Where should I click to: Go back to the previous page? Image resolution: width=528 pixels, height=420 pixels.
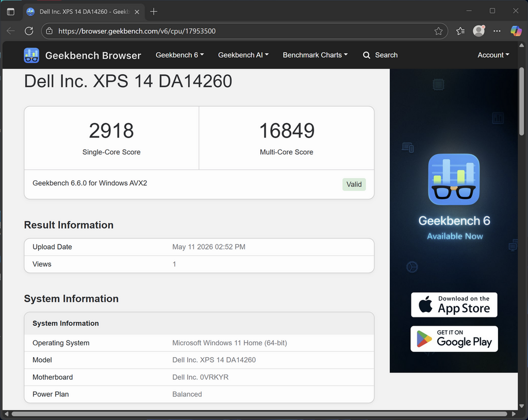[11, 31]
